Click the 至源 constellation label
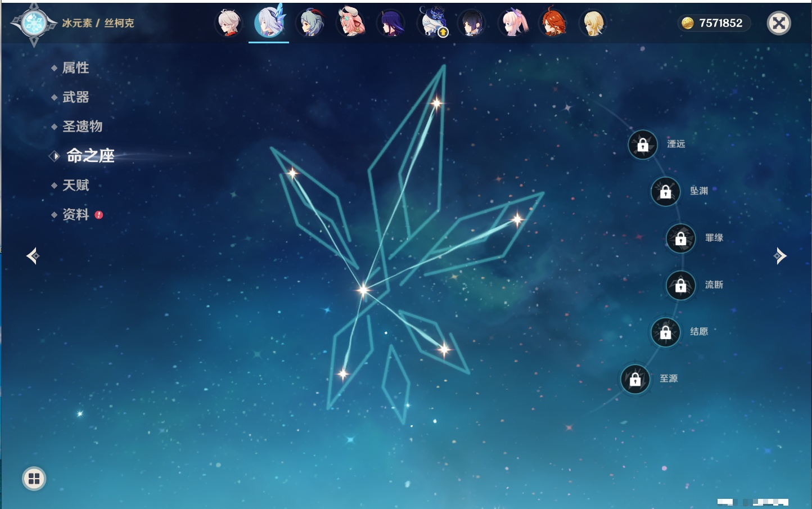The height and width of the screenshot is (509, 812). [x=669, y=379]
